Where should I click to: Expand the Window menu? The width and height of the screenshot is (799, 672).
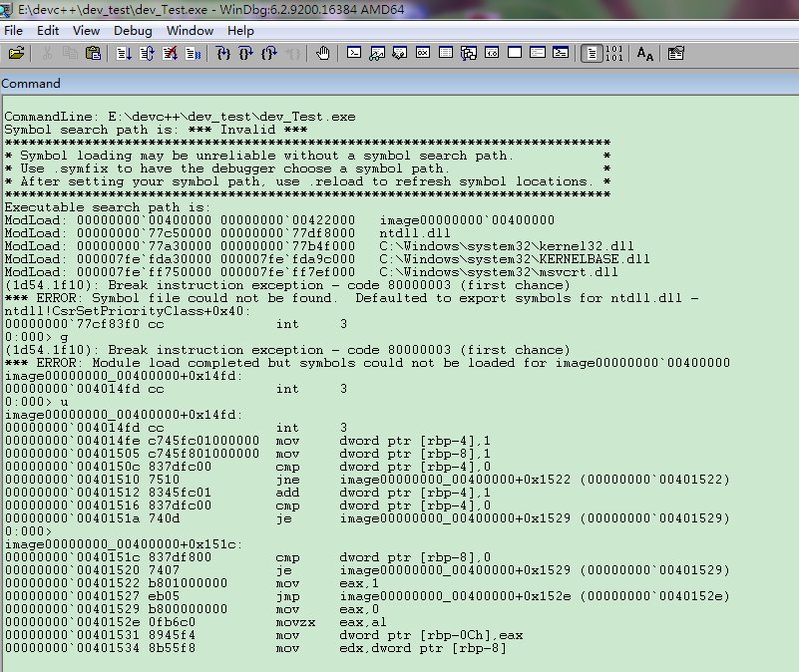[190, 30]
